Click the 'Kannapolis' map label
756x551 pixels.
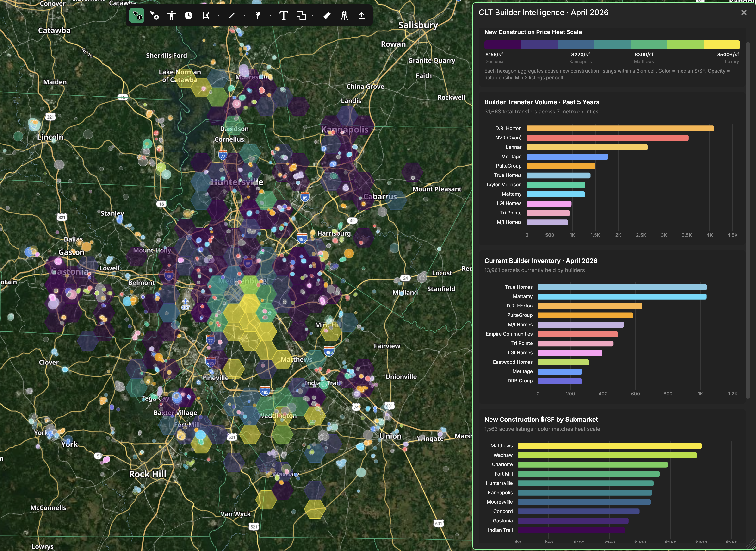pyautogui.click(x=345, y=129)
